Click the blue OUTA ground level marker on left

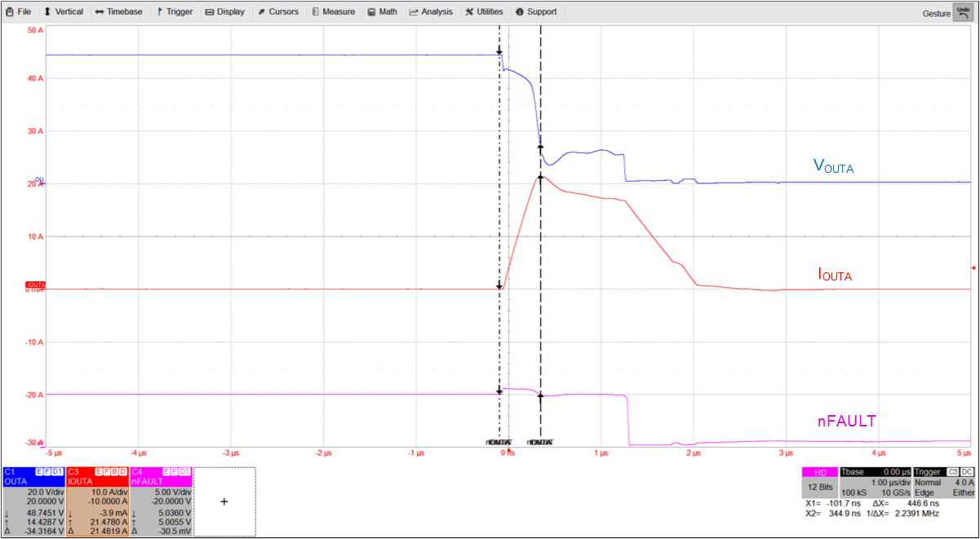pos(39,180)
